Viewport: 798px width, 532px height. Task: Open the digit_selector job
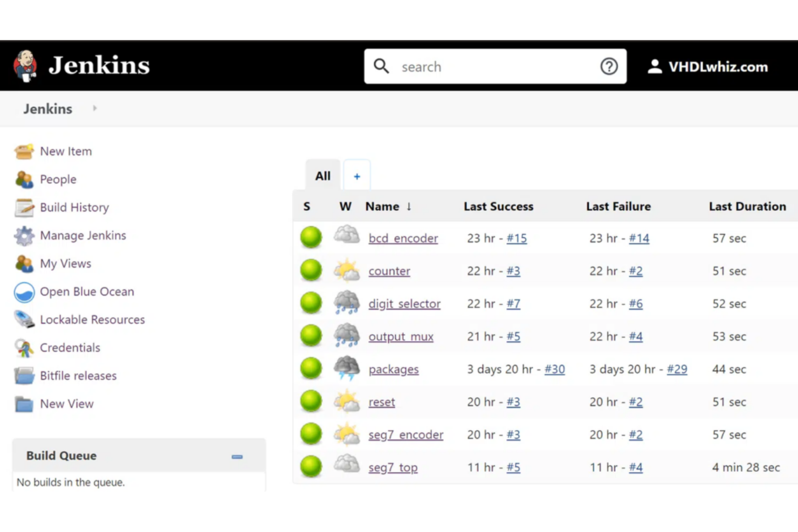click(404, 303)
